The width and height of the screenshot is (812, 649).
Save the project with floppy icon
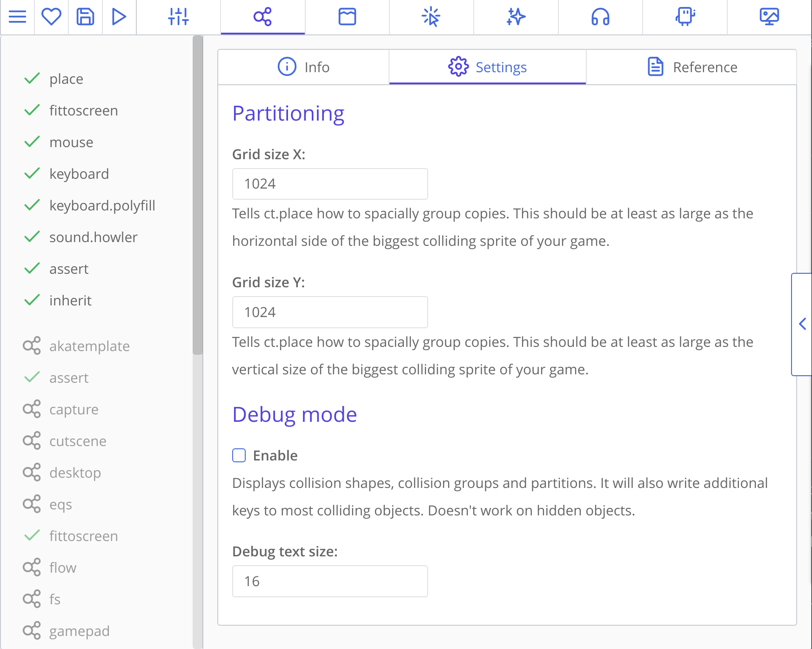[85, 17]
